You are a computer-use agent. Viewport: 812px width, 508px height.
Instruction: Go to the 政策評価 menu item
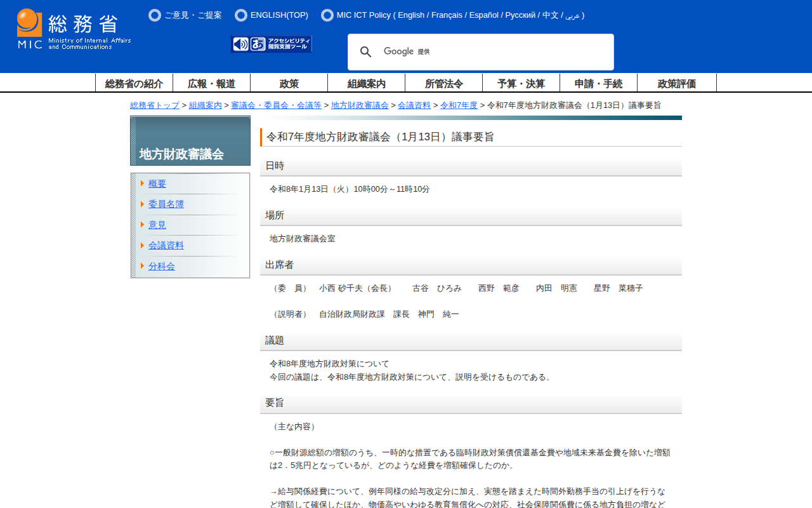(x=676, y=83)
